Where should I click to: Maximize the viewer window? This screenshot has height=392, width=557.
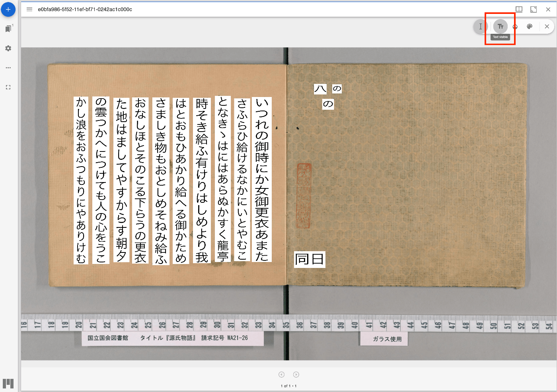pyautogui.click(x=534, y=9)
